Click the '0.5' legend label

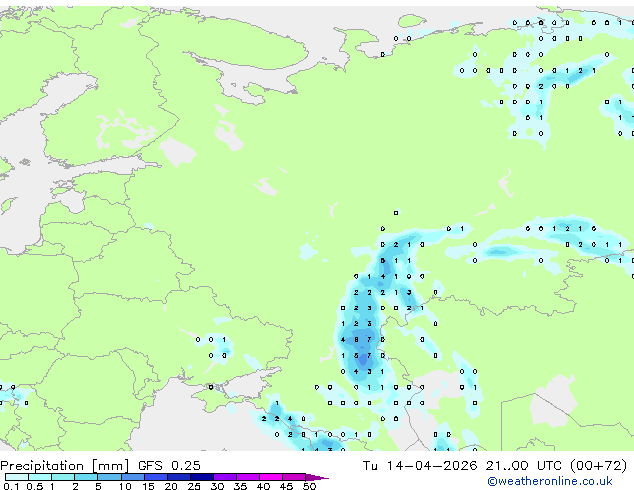tap(34, 486)
